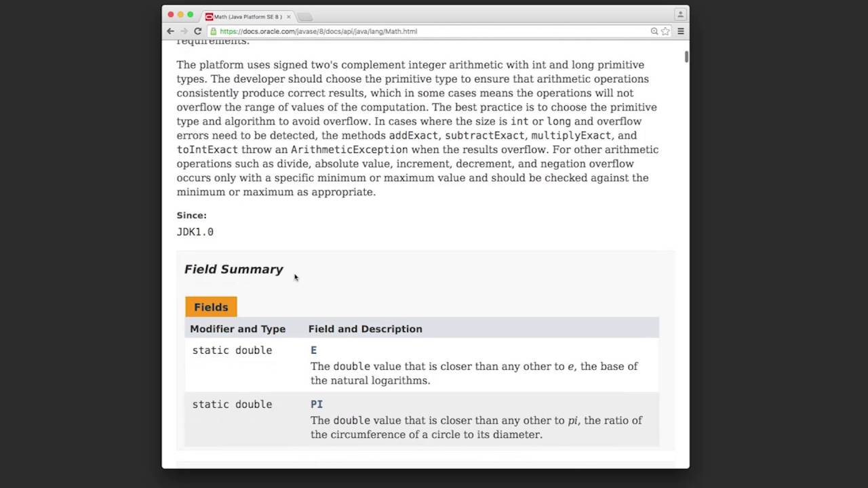This screenshot has width=868, height=488.
Task: Open the Chrome hamburger menu
Action: 680,31
